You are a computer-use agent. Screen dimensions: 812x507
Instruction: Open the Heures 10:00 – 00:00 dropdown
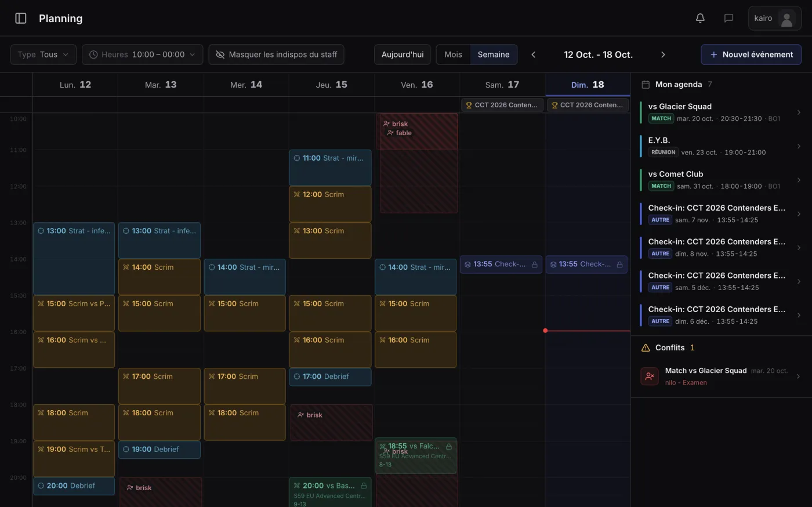point(143,55)
